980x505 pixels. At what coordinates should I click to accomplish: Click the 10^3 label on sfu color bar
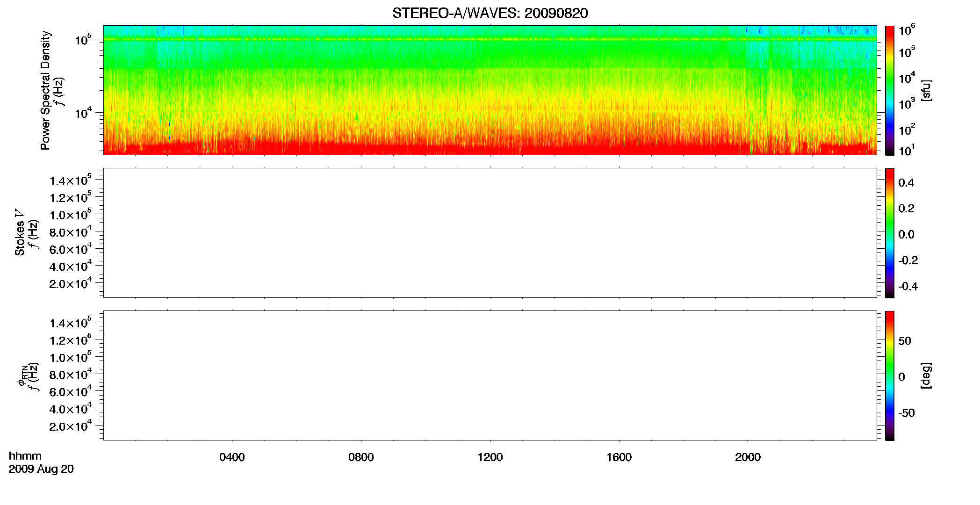tap(907, 104)
